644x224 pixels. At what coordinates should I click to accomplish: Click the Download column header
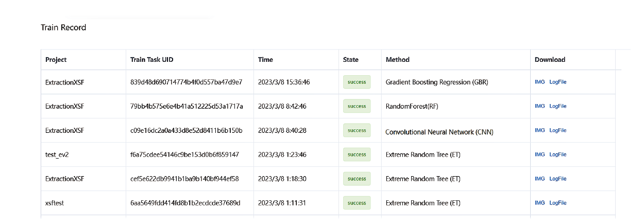click(550, 60)
